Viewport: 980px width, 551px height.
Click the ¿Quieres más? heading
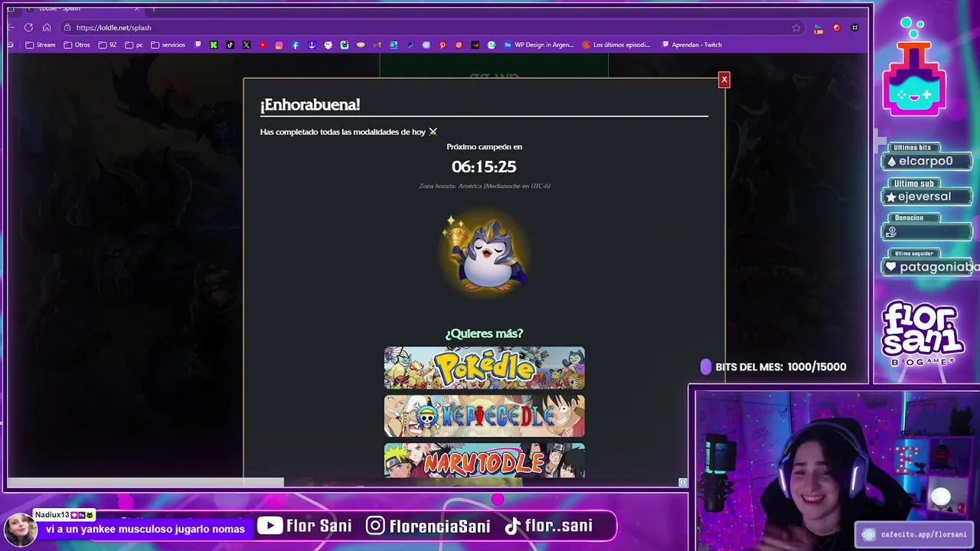[x=484, y=334]
